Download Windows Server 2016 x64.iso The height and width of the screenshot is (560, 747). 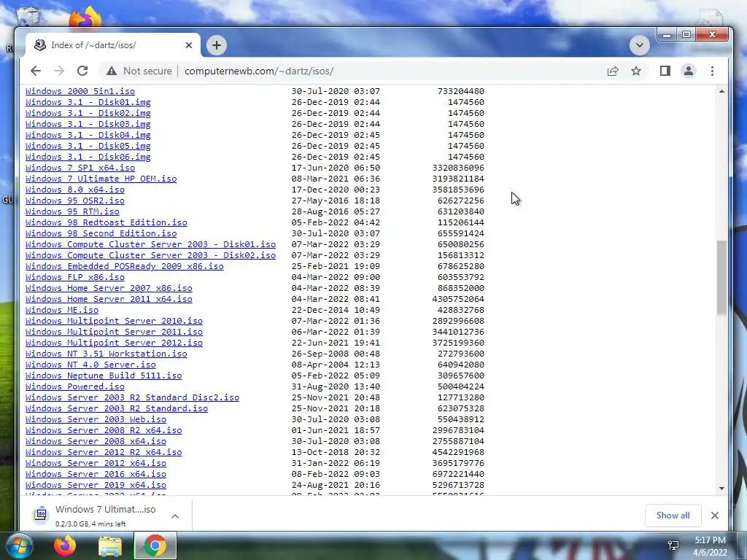(96, 474)
